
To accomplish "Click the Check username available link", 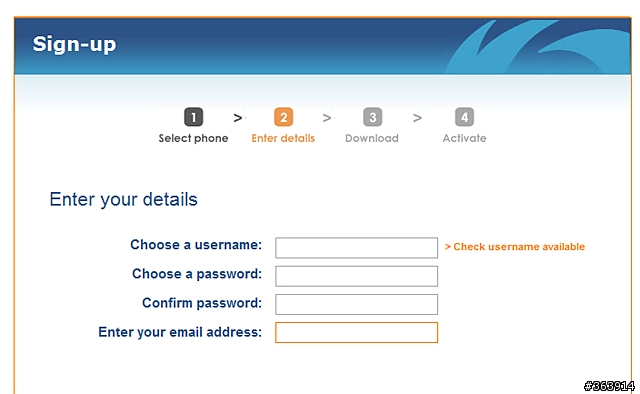I will (x=515, y=247).
